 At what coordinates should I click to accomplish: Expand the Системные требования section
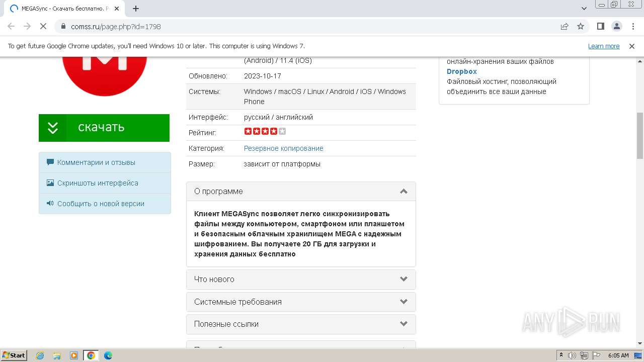pos(301,302)
